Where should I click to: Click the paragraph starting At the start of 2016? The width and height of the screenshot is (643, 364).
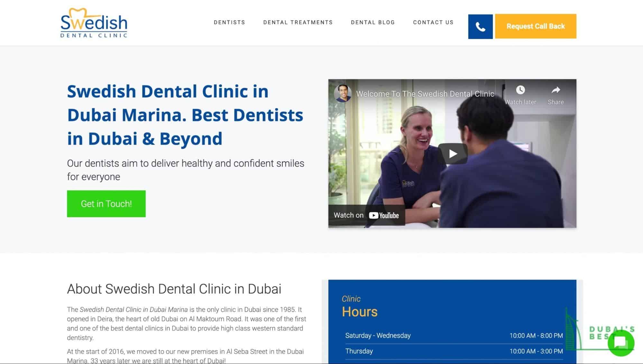(185, 356)
